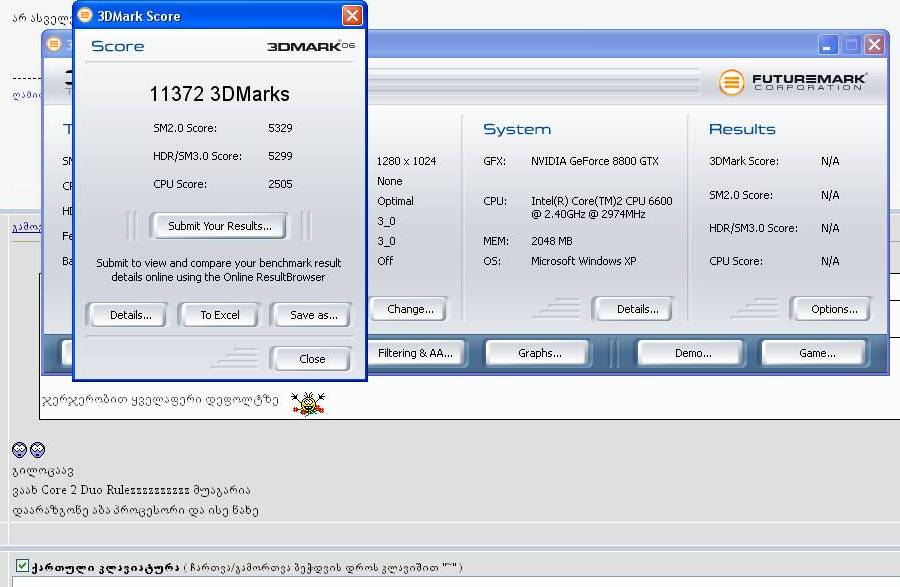This screenshot has height=587, width=900.
Task: Click the MEM value '2048 MB'
Action: coord(552,241)
